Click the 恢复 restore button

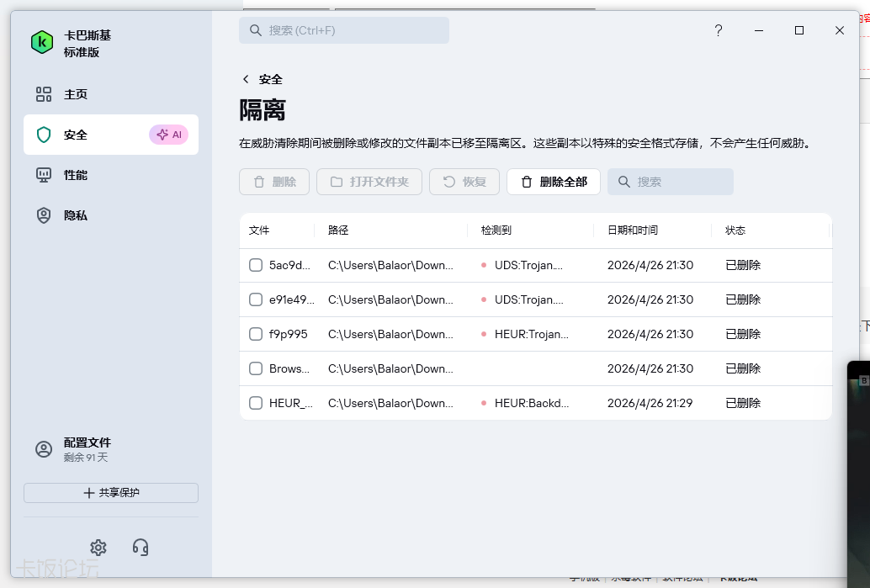tap(464, 182)
